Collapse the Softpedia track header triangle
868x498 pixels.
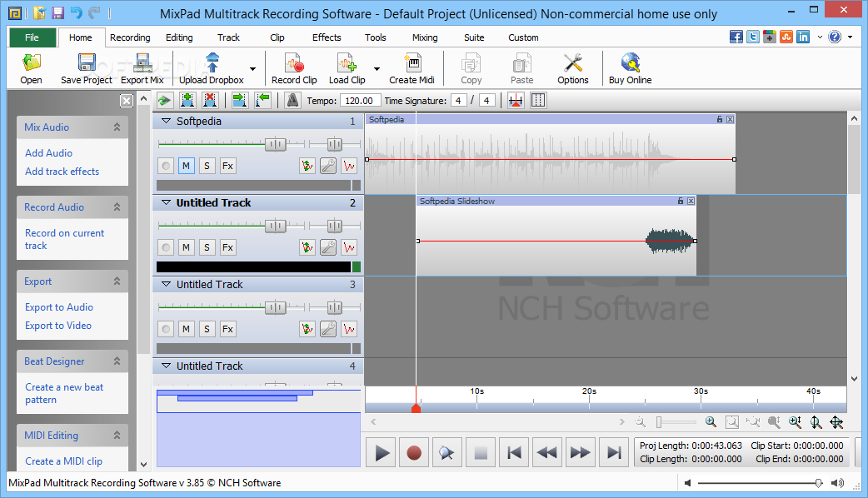click(x=165, y=122)
